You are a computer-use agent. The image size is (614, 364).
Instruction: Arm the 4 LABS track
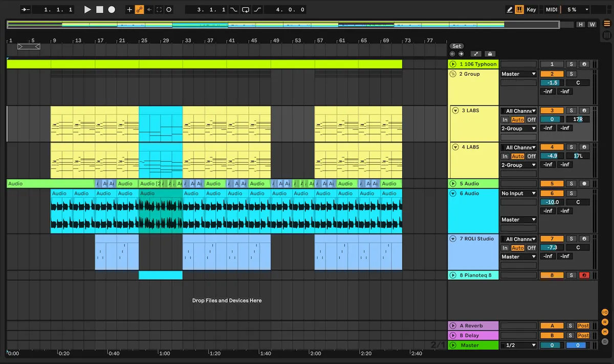click(584, 147)
